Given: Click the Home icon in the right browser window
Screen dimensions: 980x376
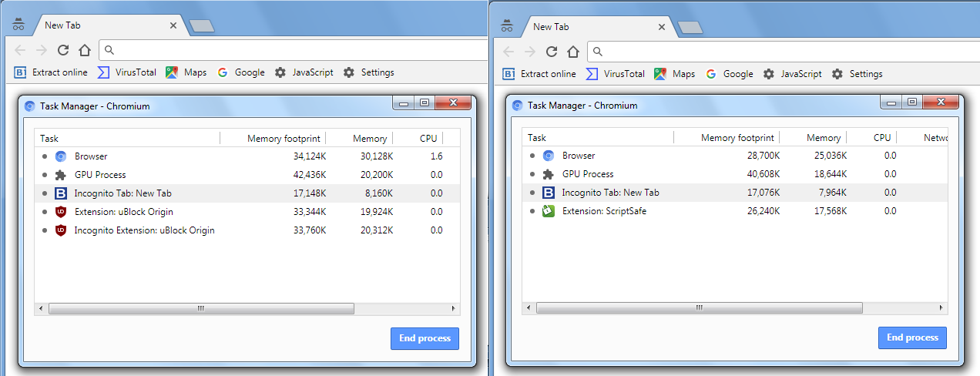Looking at the screenshot, I should pos(573,52).
